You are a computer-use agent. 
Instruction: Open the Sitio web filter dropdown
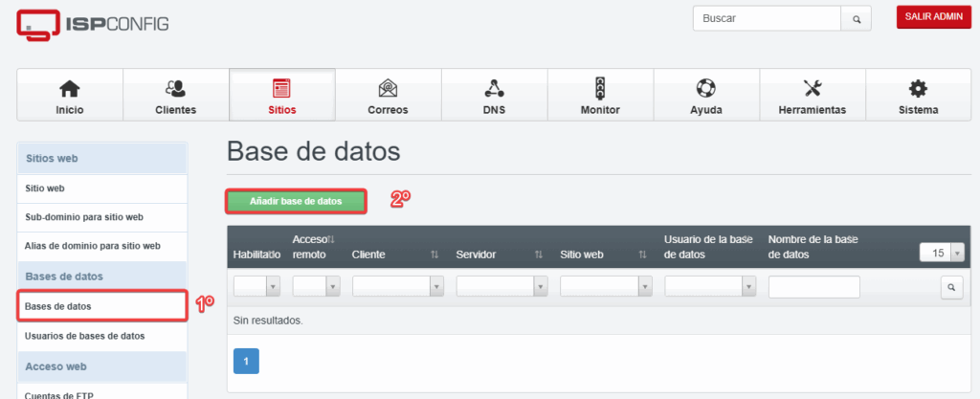pyautogui.click(x=606, y=287)
